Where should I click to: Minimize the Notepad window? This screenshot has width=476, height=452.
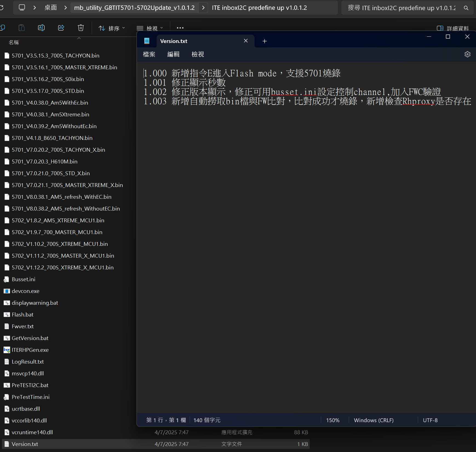(x=429, y=36)
